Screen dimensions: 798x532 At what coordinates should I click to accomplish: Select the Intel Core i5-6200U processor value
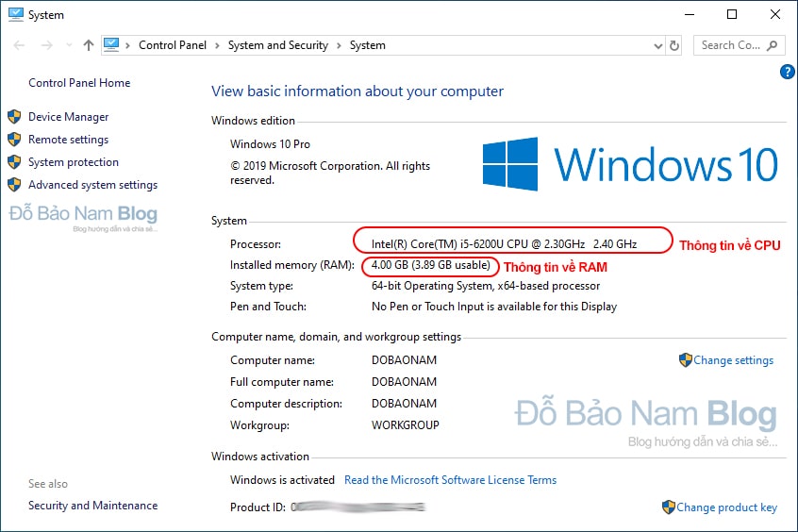[504, 244]
